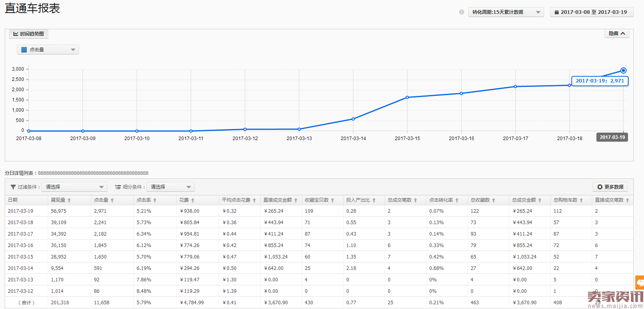Sort by 直接成交金额 column arrow
644x309 pixels.
tap(296, 200)
